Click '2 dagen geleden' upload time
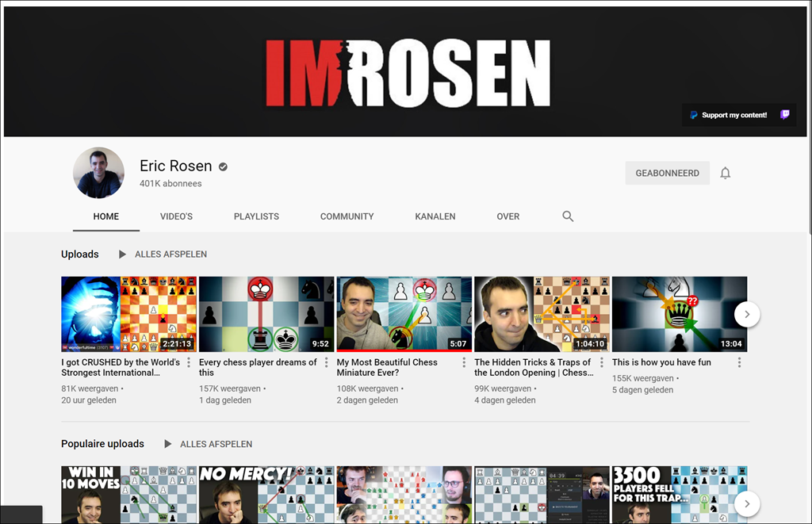The image size is (812, 524). (x=367, y=400)
